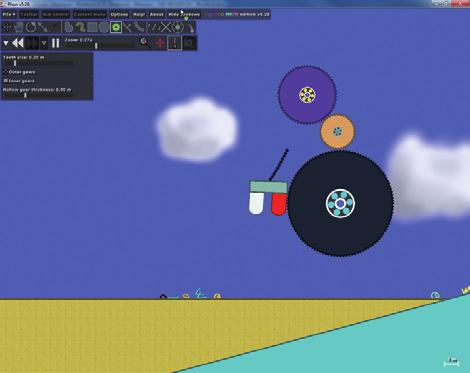
Task: Click Hide windows button
Action: pos(184,14)
